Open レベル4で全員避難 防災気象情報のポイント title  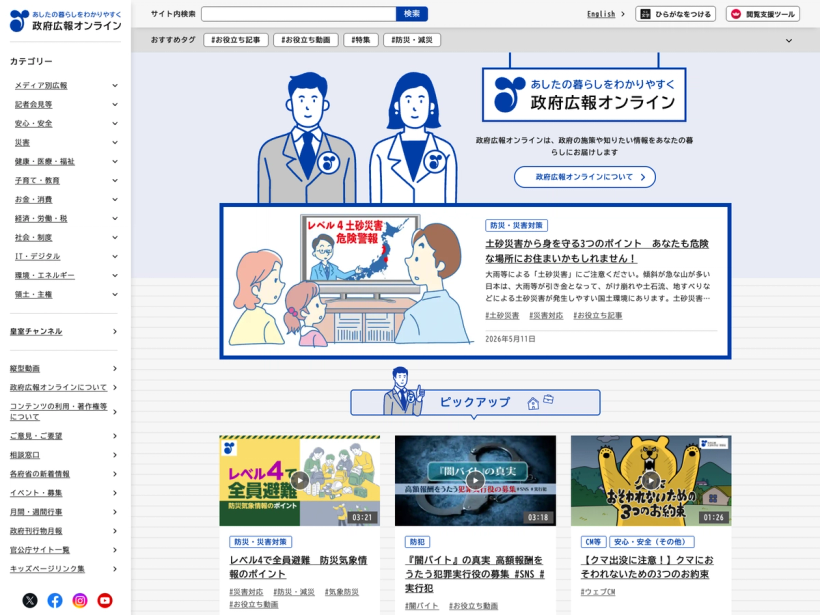coord(298,567)
